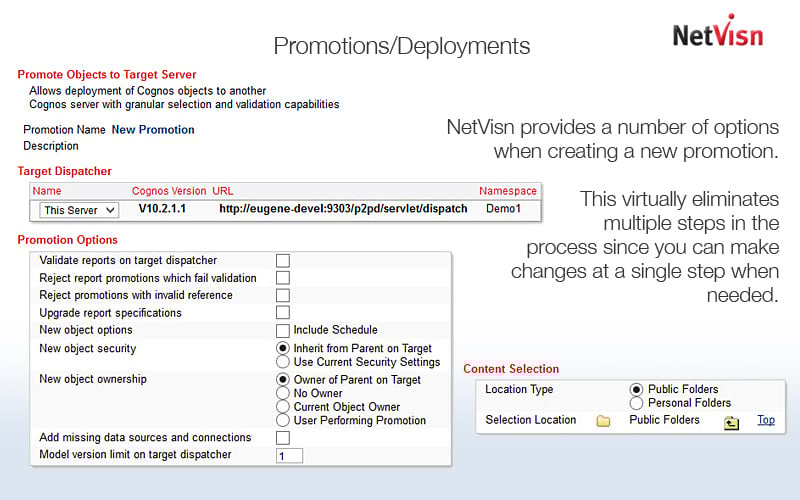800x500 pixels.
Task: Click the Target Dispatcher section heading
Action: pyautogui.click(x=65, y=171)
